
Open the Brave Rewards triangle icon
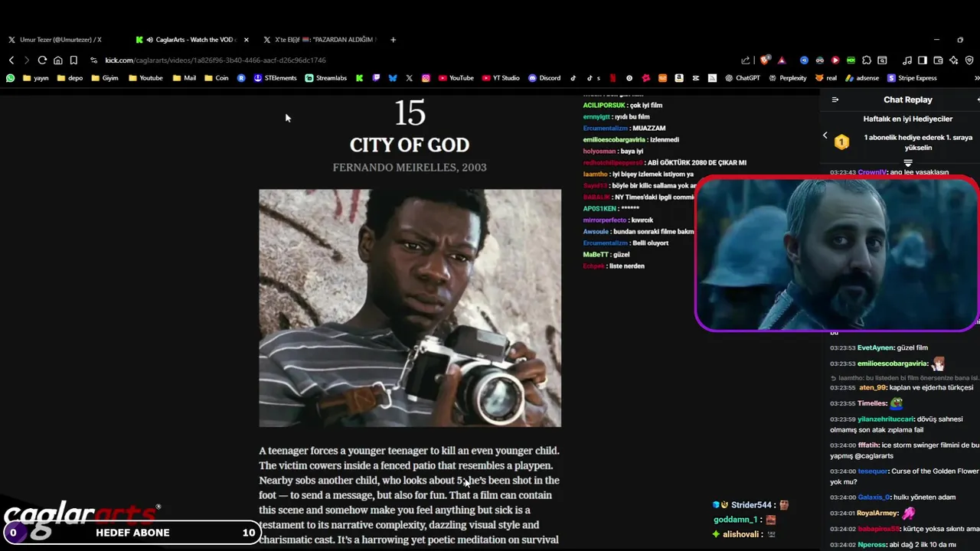tap(782, 60)
